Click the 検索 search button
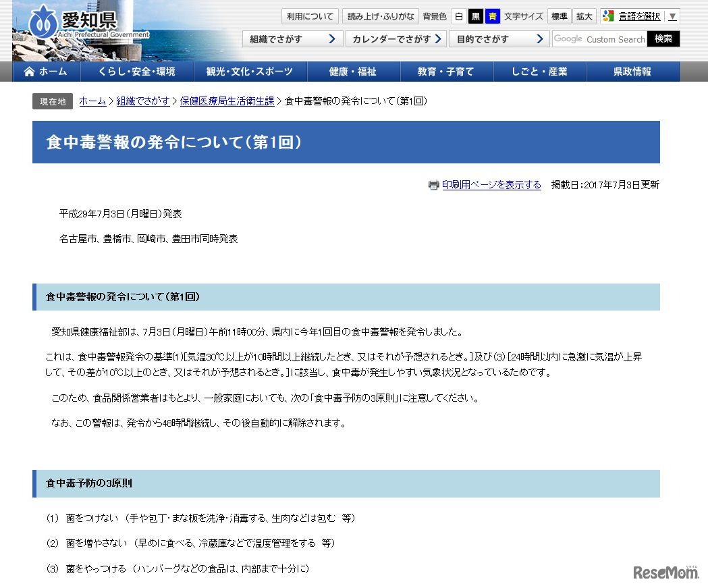Screen dimensions: 708x588 click(663, 39)
